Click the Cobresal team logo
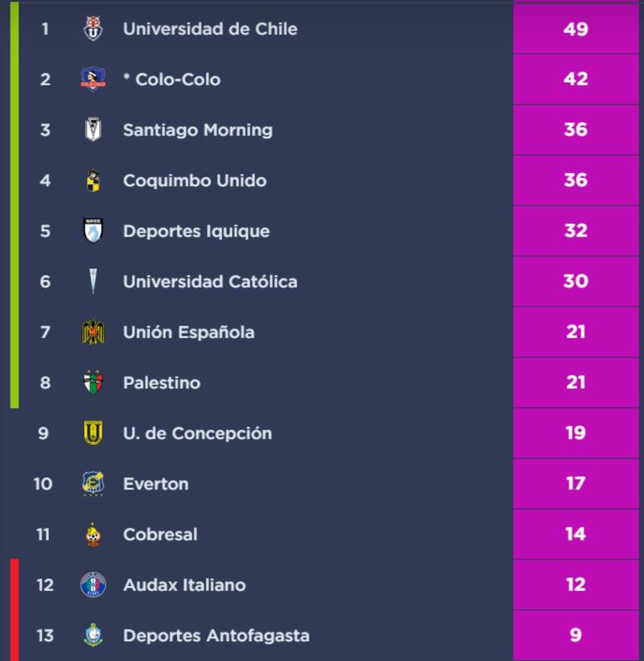 coord(93,535)
